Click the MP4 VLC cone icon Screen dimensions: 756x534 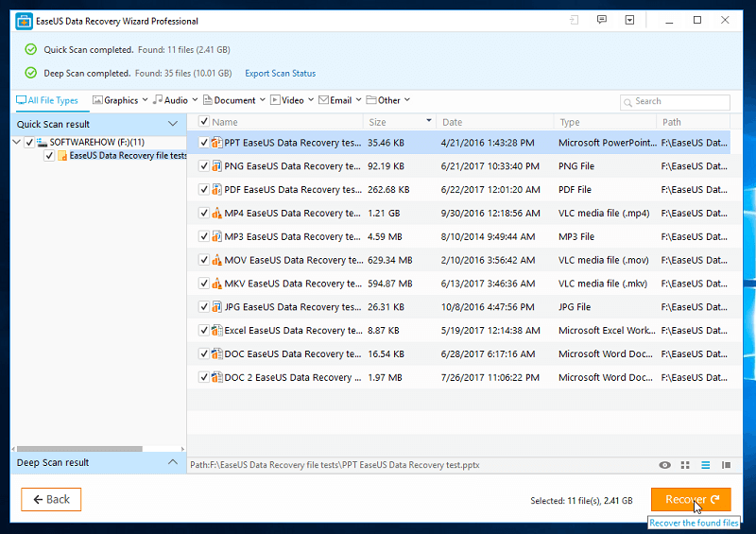pos(217,213)
